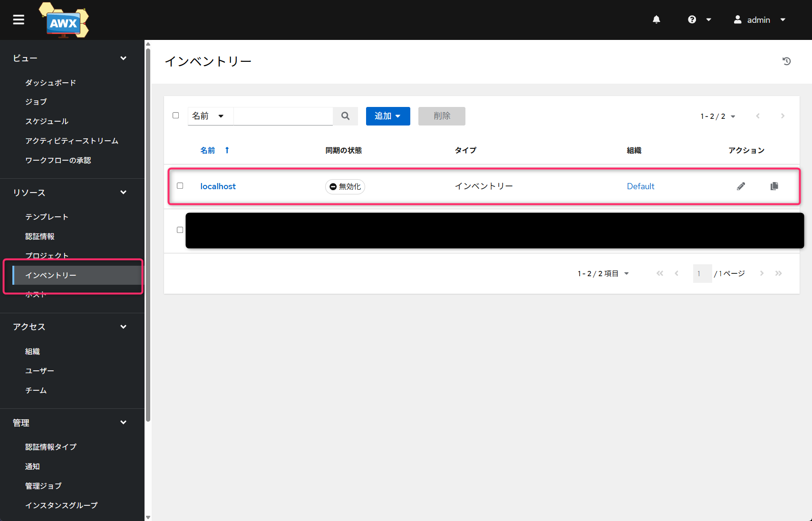This screenshot has width=812, height=521.
Task: Go to last page in bottom pagination
Action: point(778,273)
